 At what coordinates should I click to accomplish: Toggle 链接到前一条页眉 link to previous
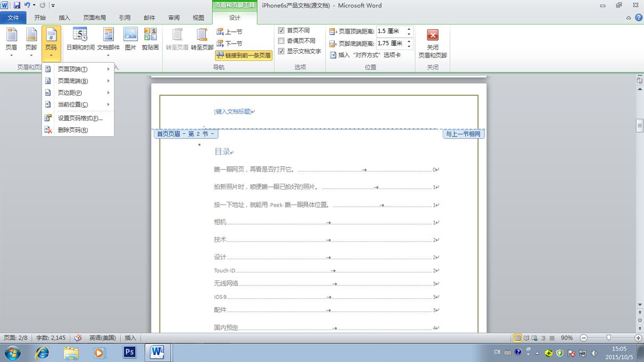coord(244,55)
